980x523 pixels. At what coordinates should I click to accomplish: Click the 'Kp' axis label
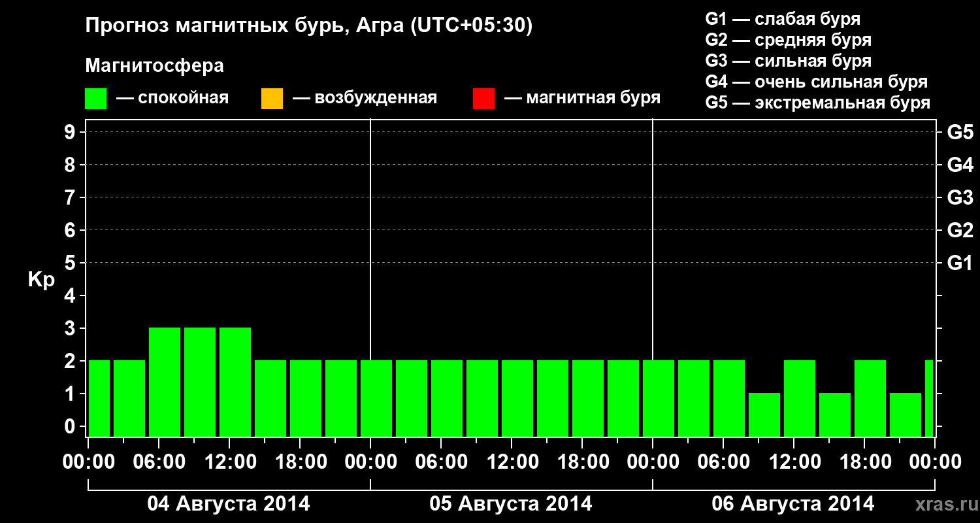[41, 279]
